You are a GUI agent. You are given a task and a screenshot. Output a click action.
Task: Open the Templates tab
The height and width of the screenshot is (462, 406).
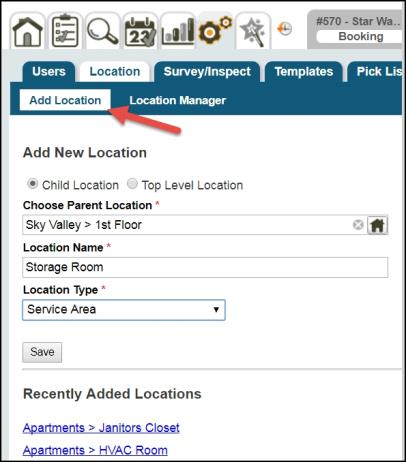coord(304,72)
